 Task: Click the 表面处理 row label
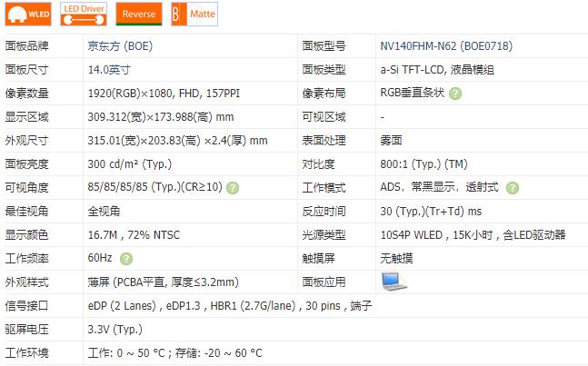[324, 141]
